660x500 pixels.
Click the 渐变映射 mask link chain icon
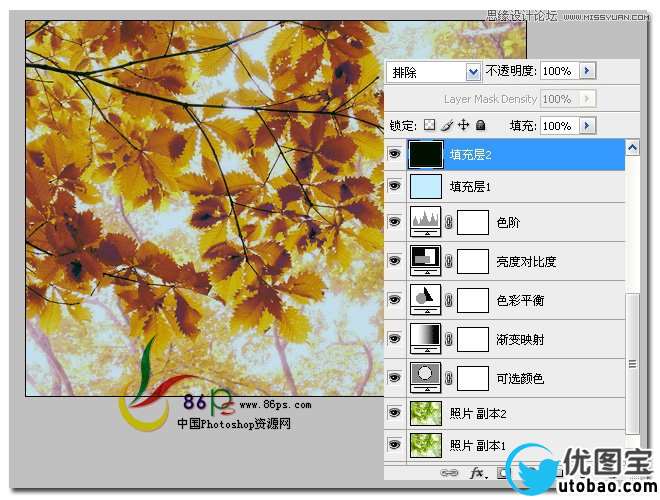[x=449, y=339]
